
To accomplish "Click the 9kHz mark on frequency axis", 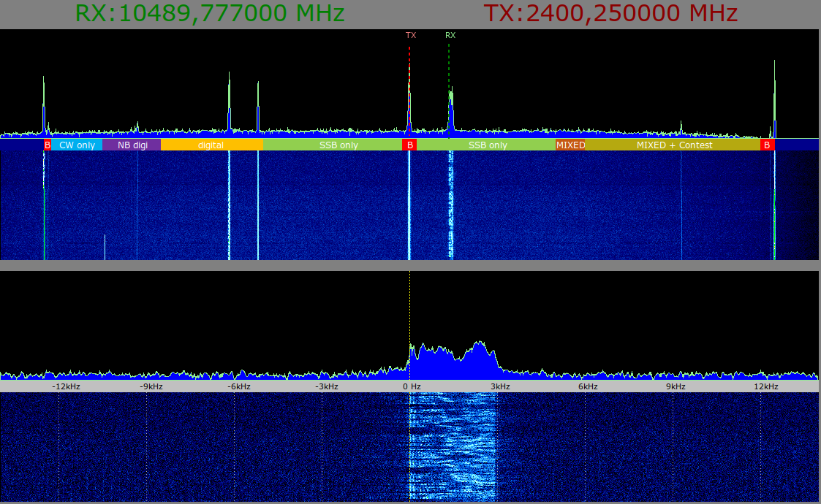I will point(675,386).
